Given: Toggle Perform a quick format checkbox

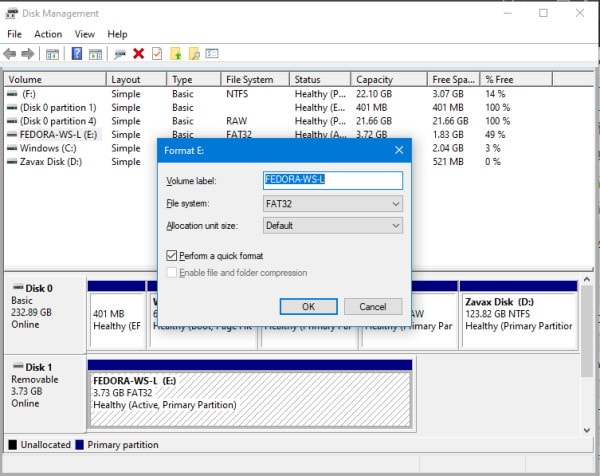Looking at the screenshot, I should 171,255.
